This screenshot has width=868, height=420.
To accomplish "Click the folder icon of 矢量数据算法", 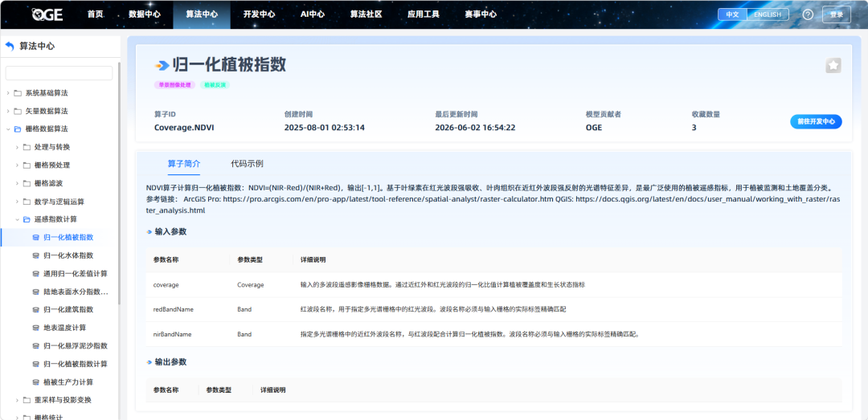I will [18, 111].
